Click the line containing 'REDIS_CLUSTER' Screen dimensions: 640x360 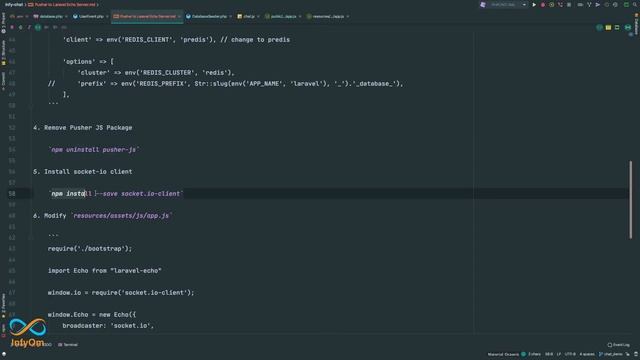pos(156,73)
